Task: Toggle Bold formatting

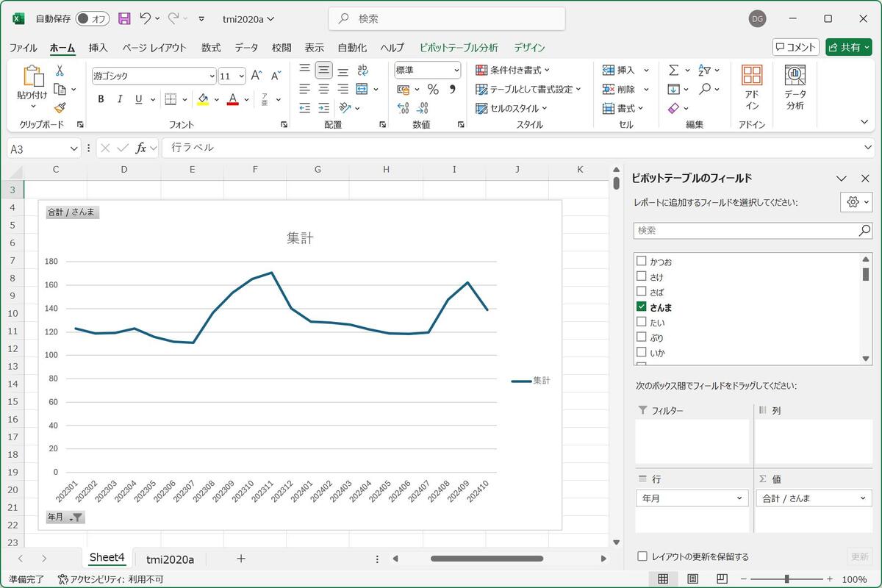Action: coord(101,99)
